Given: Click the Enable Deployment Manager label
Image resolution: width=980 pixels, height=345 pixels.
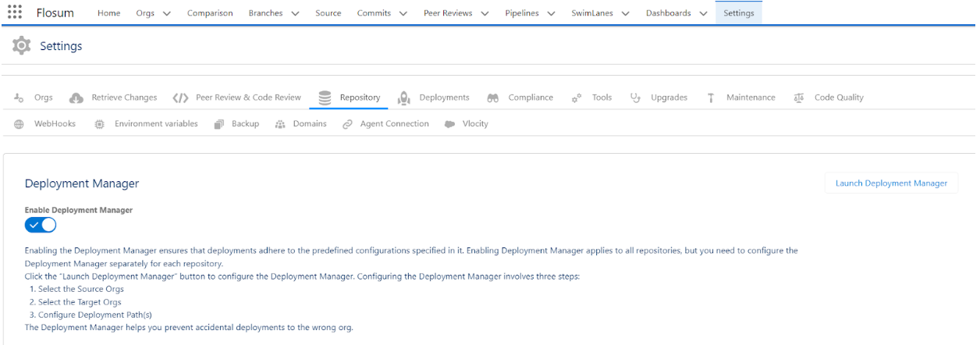Looking at the screenshot, I should tap(79, 210).
